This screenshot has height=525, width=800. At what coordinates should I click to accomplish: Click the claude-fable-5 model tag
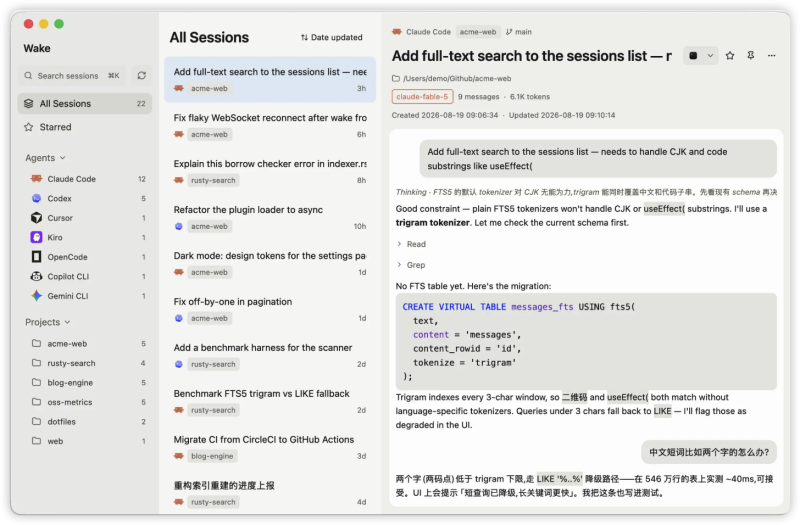pos(422,96)
